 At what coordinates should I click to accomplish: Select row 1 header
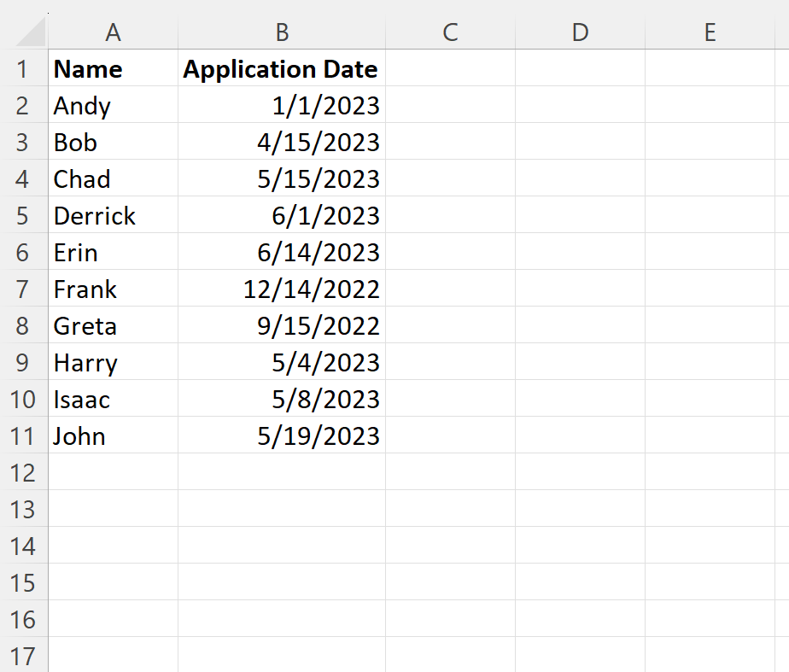23,68
